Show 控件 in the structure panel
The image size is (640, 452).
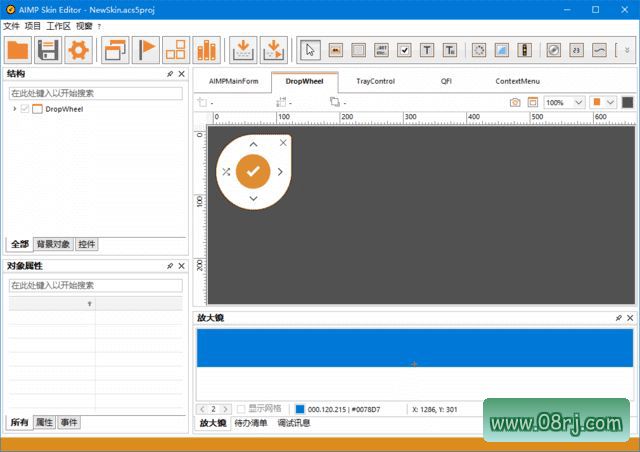click(87, 244)
